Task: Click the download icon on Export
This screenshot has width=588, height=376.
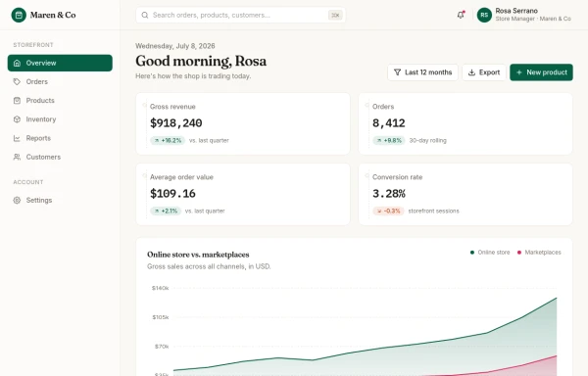Action: pyautogui.click(x=471, y=72)
